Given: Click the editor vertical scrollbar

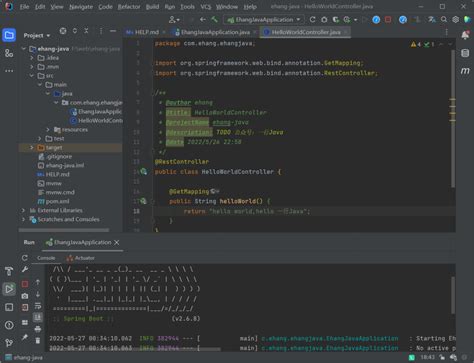Looking at the screenshot, I should [453, 118].
